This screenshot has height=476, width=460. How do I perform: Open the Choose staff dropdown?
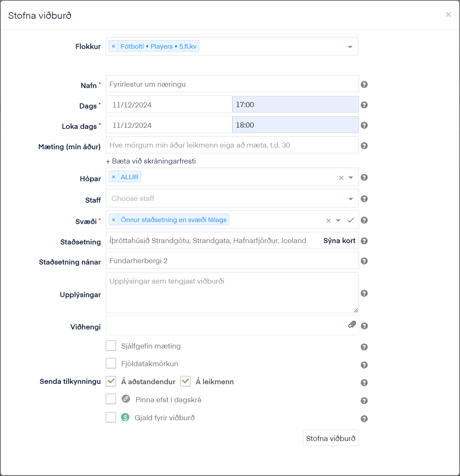232,198
